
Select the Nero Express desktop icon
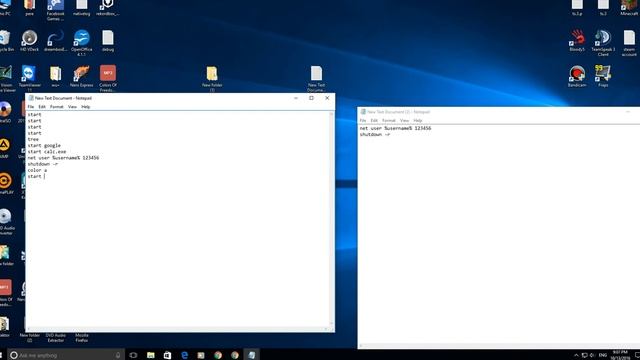point(81,76)
